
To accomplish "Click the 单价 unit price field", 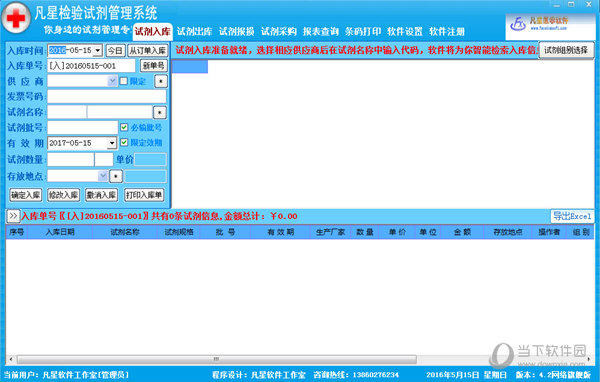I will point(150,159).
